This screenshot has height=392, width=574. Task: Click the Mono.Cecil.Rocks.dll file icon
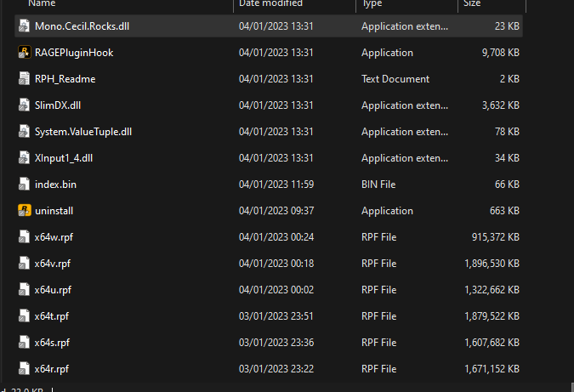point(24,26)
